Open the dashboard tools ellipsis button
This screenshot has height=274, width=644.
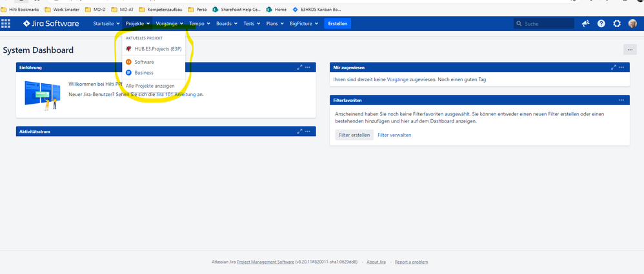coord(630,50)
